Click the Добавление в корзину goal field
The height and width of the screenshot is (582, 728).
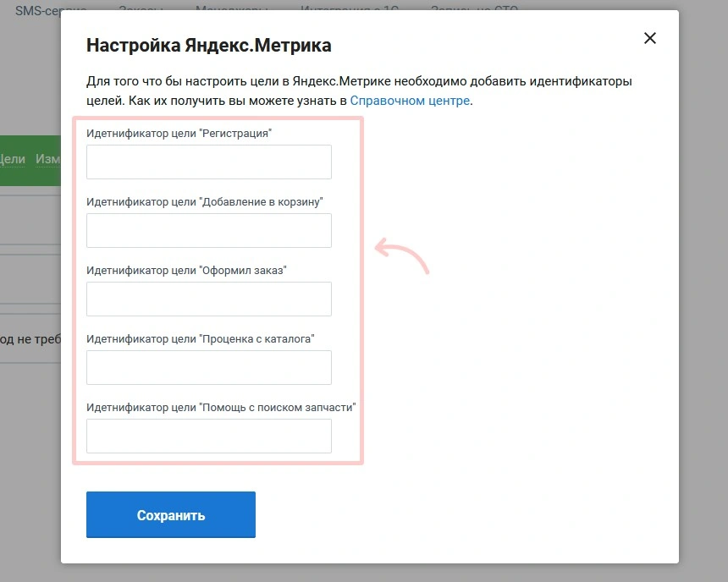point(208,230)
